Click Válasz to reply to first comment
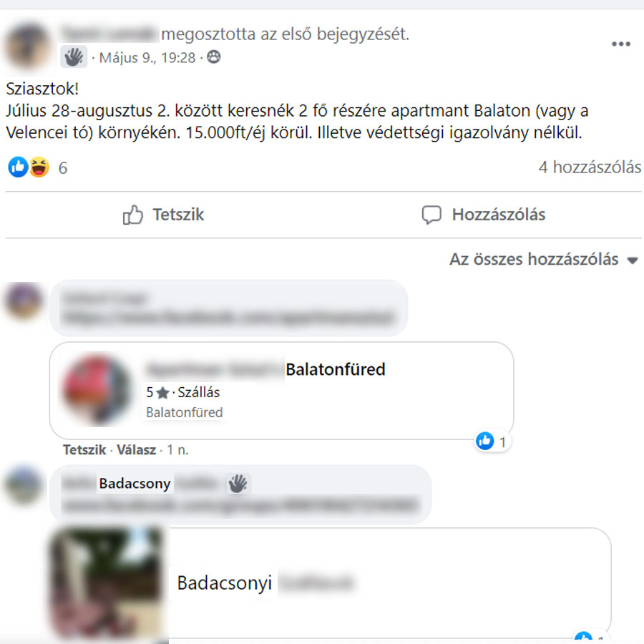The image size is (644, 644). [x=137, y=450]
